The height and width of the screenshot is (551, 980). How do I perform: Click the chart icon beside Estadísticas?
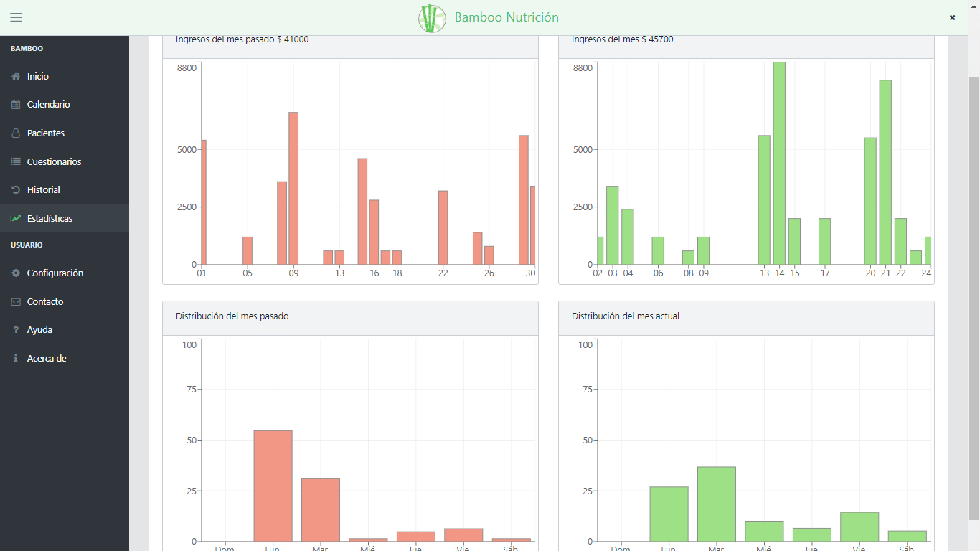(x=16, y=219)
